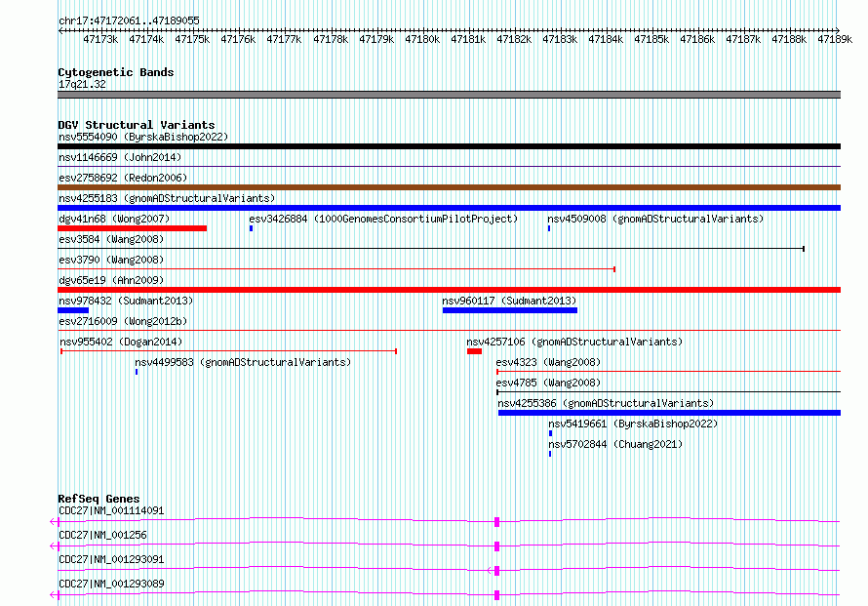The height and width of the screenshot is (606, 868).
Task: Click esv2716009 (Wong2012b) label
Action: pos(123,321)
